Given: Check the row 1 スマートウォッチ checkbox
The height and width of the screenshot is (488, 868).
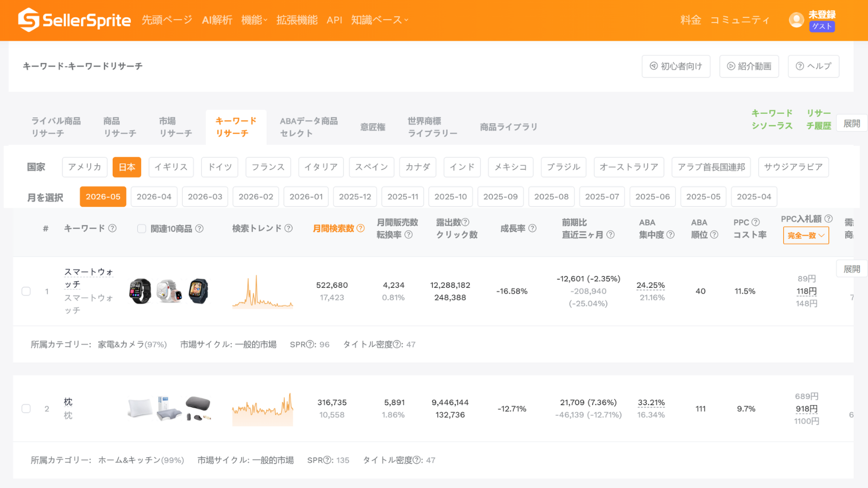Looking at the screenshot, I should [x=26, y=291].
